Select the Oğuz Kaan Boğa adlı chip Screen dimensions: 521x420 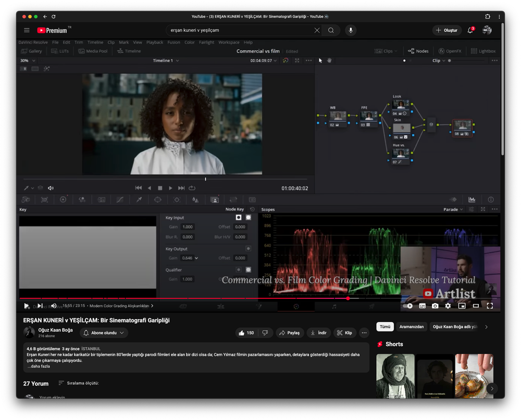click(x=454, y=327)
